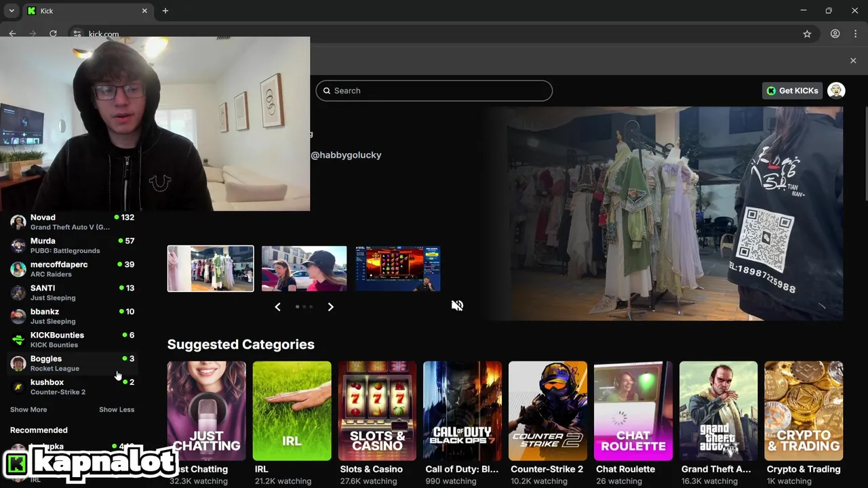Go to next featured stream
Screen dimensions: 868x488
tap(330, 307)
